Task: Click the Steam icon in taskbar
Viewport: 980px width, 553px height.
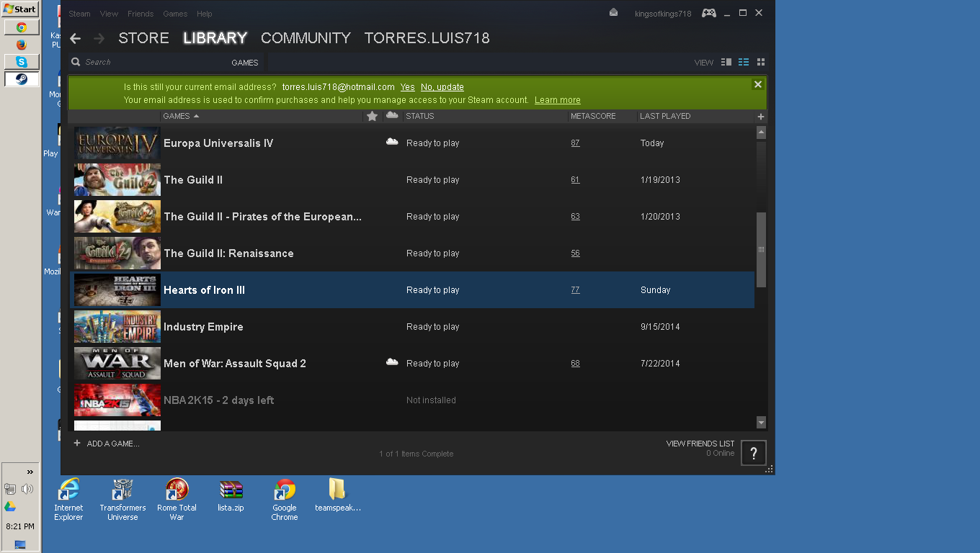Action: click(22, 79)
